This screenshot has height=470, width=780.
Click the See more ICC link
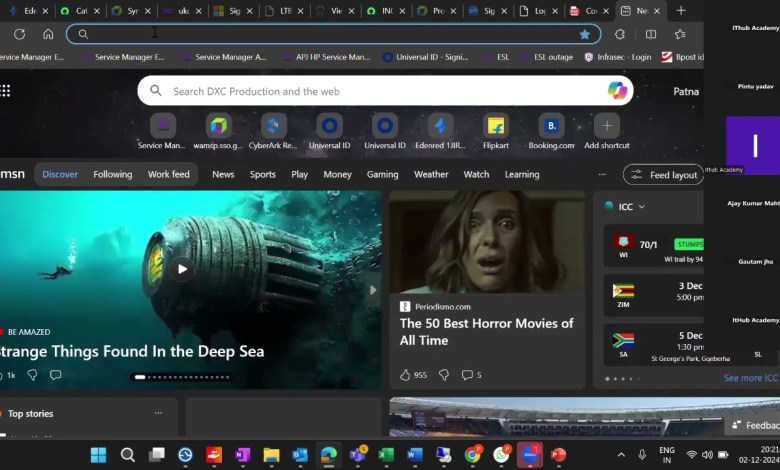750,378
